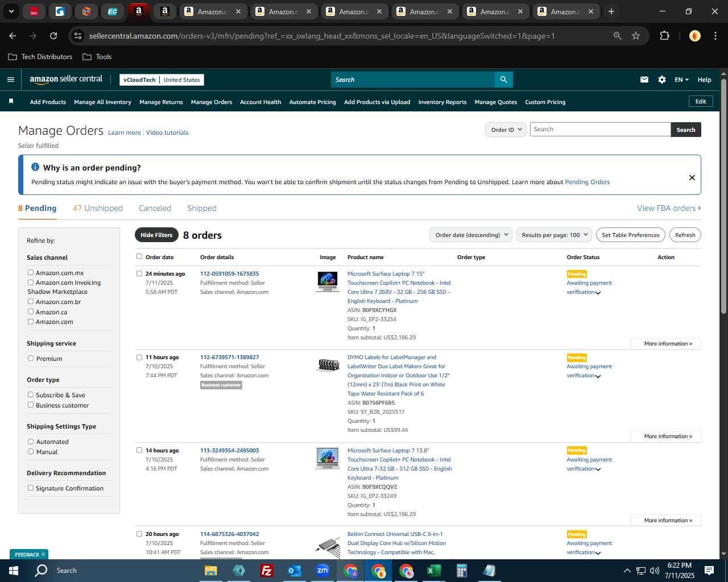Dismiss the pending order info banner
Image resolution: width=728 pixels, height=582 pixels.
point(692,177)
